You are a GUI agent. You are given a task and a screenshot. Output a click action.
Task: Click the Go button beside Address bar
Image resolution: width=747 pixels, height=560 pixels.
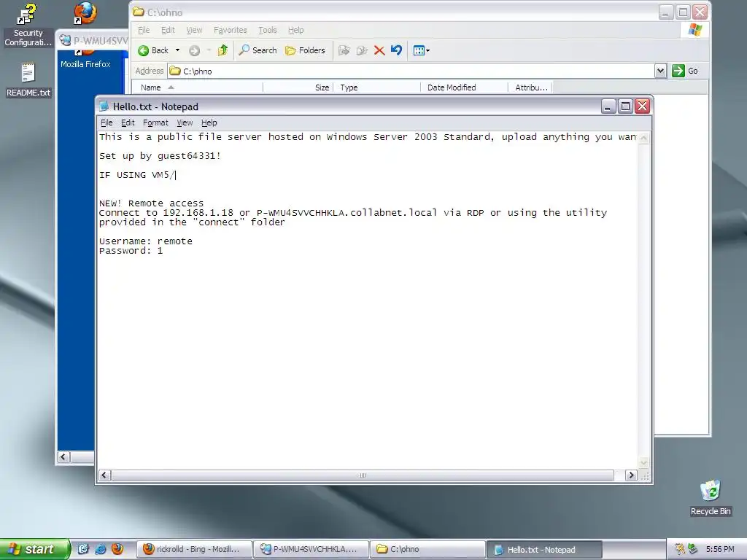point(684,71)
